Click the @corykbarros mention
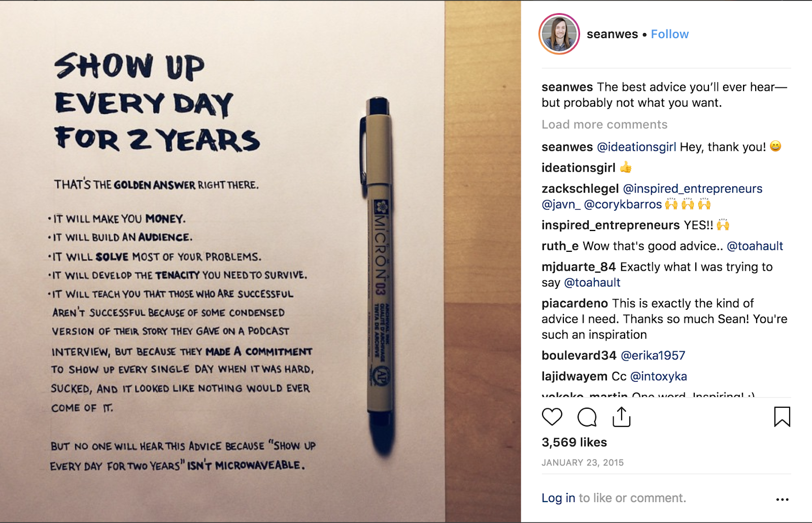 click(623, 204)
